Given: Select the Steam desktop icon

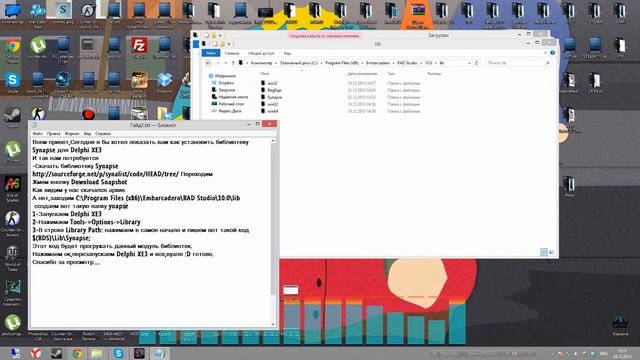Looking at the screenshot, I should tap(12, 116).
